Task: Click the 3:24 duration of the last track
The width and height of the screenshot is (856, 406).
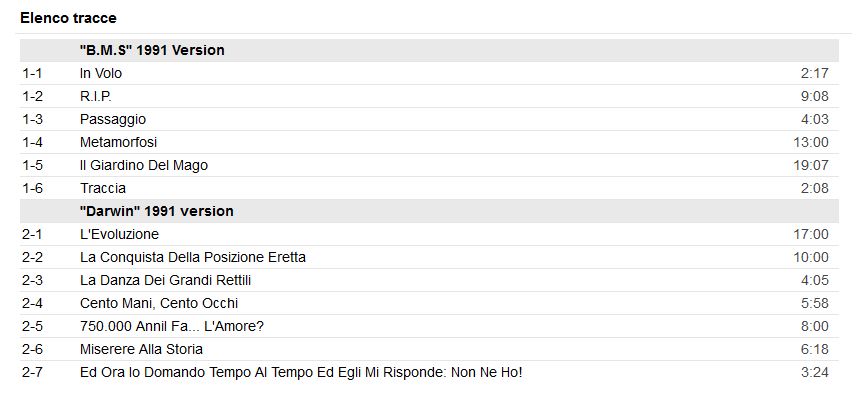Action: point(814,372)
